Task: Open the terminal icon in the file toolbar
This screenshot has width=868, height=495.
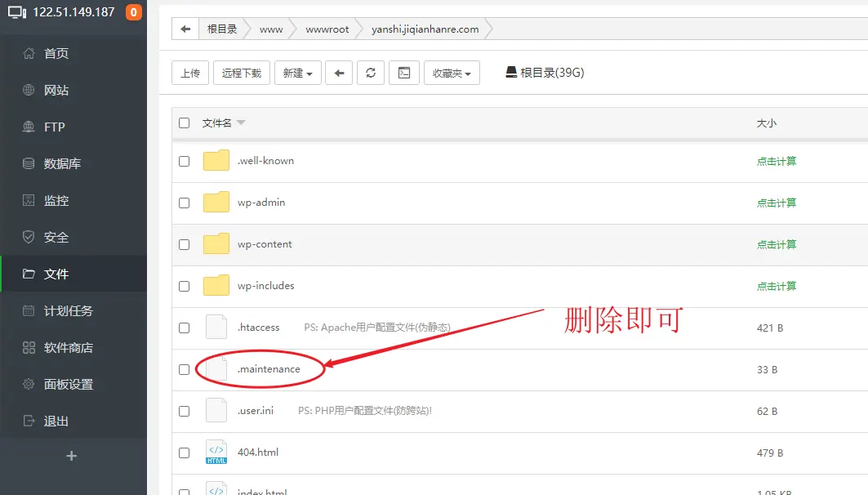Action: (403, 72)
